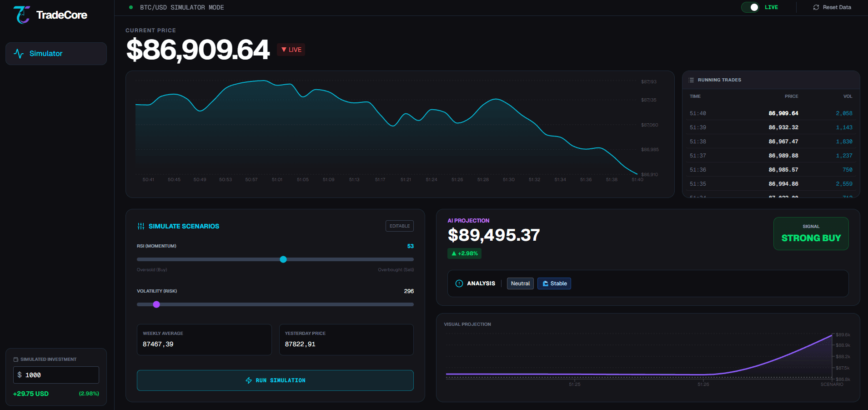Click the Volatility Risk slider handle
868x410 pixels.
coord(156,304)
